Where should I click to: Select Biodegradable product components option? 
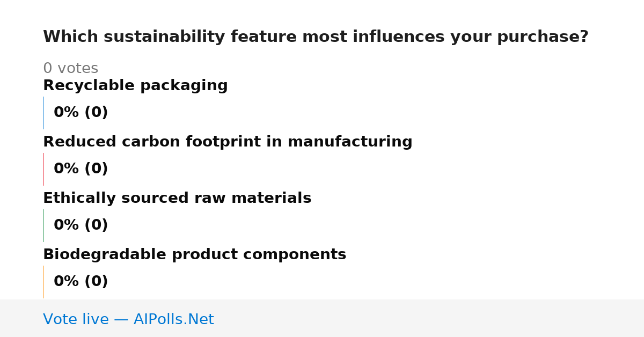coord(194,255)
